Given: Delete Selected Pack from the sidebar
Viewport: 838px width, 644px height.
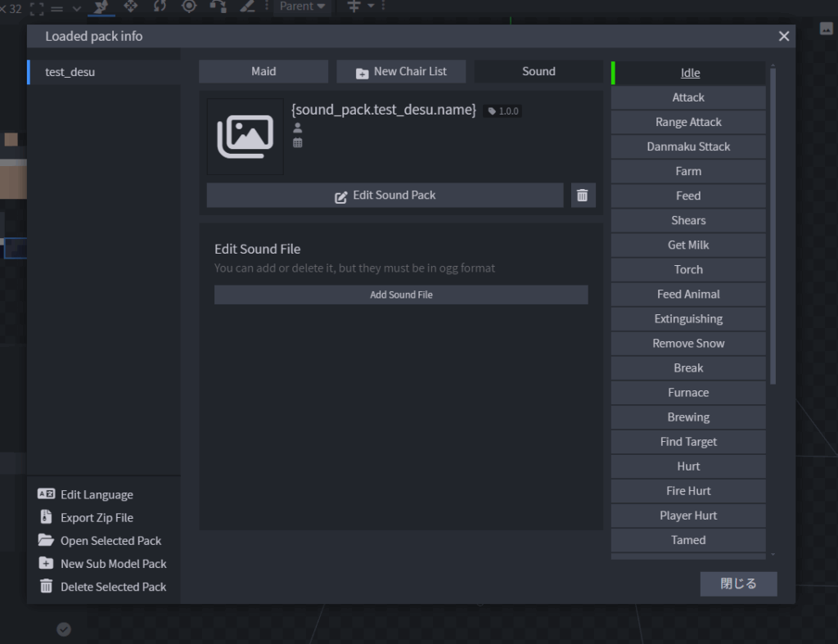Looking at the screenshot, I should tap(113, 587).
